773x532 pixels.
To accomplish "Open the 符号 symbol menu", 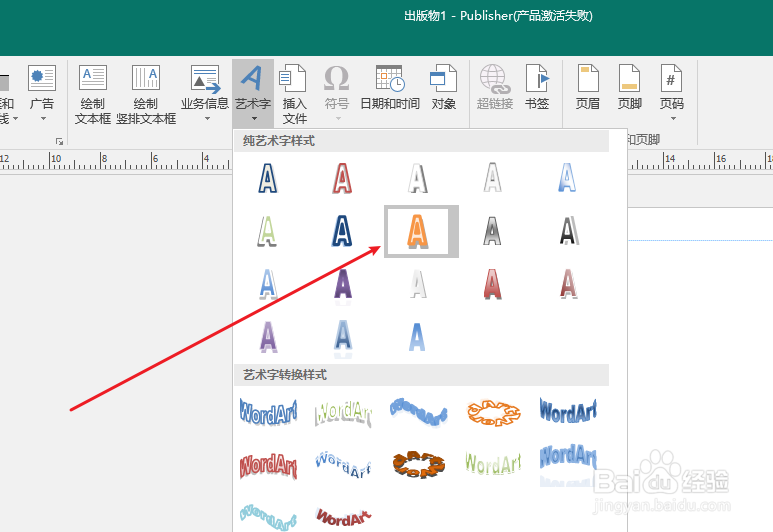I will pos(337,93).
